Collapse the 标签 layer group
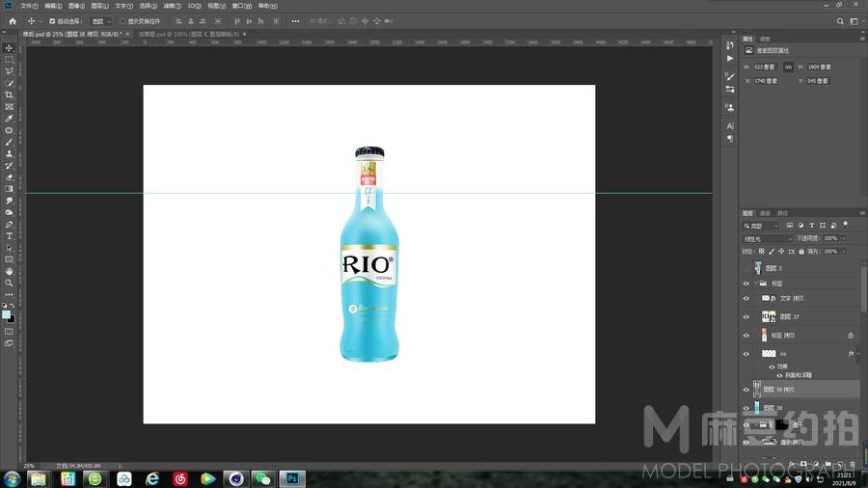868x488 pixels. click(x=756, y=284)
